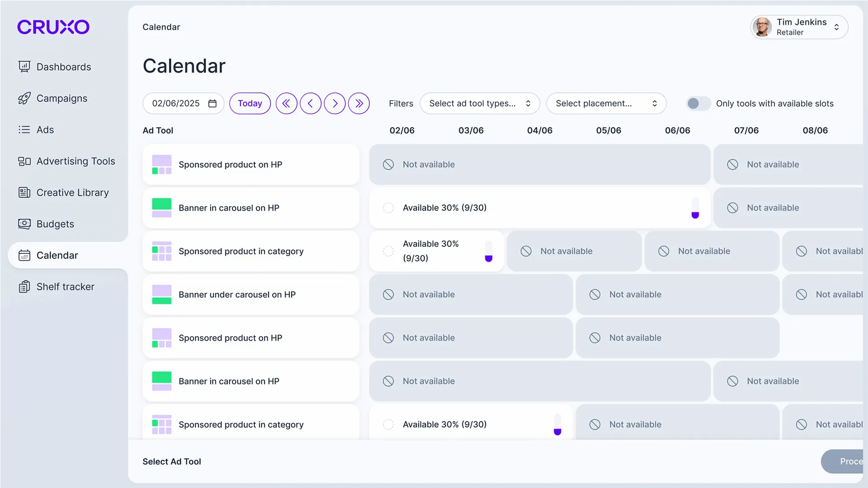Open Select ad tool types dropdown

(479, 103)
